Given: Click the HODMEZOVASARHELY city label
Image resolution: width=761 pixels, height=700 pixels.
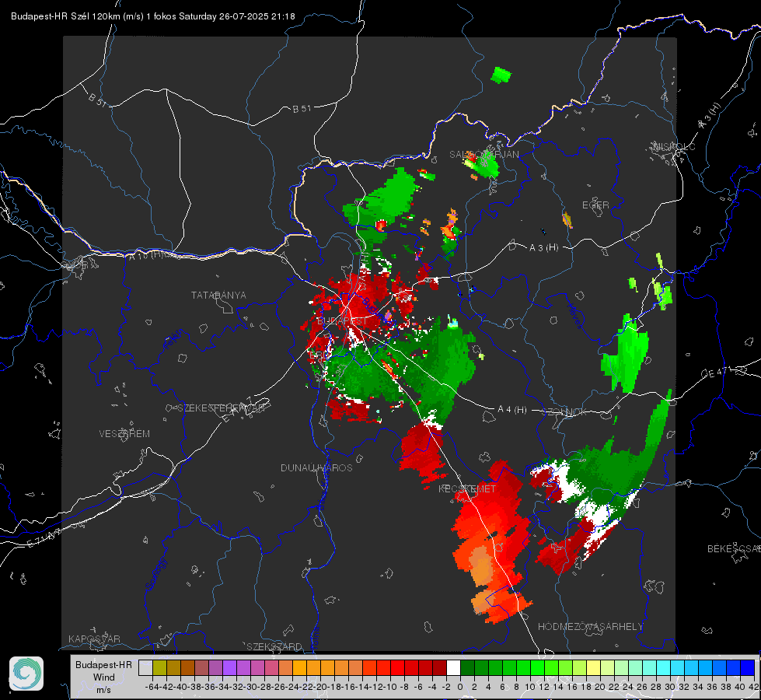Looking at the screenshot, I should point(590,627).
